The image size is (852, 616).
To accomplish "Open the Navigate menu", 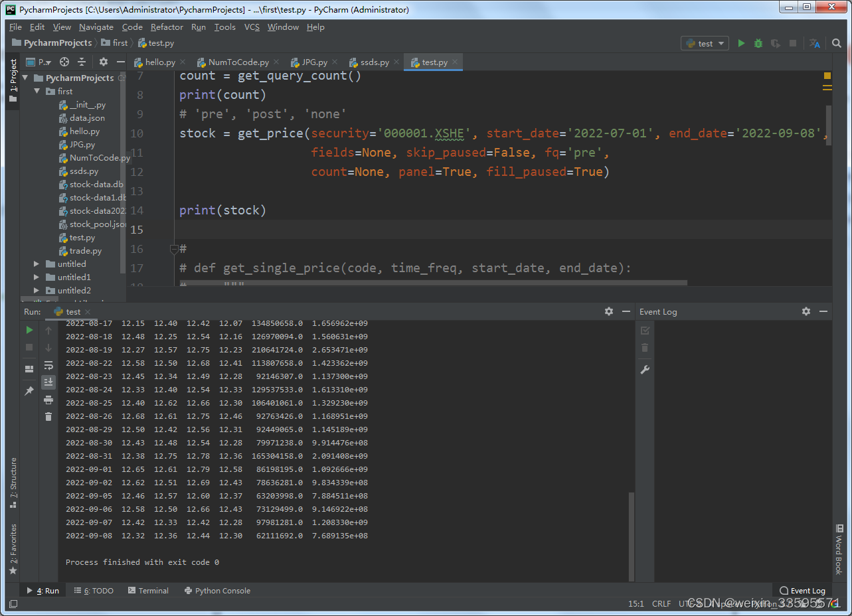I will [96, 27].
